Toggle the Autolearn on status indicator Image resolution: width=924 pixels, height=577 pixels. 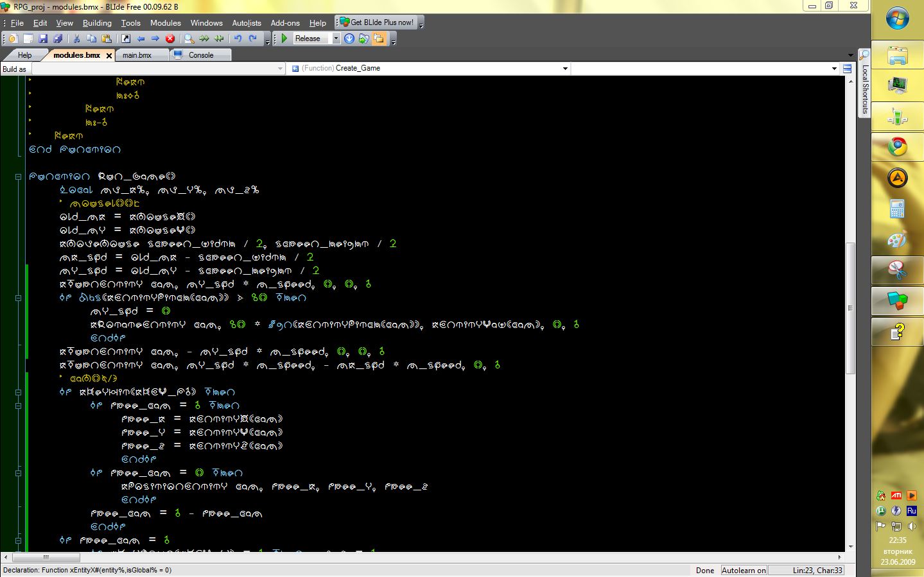743,570
